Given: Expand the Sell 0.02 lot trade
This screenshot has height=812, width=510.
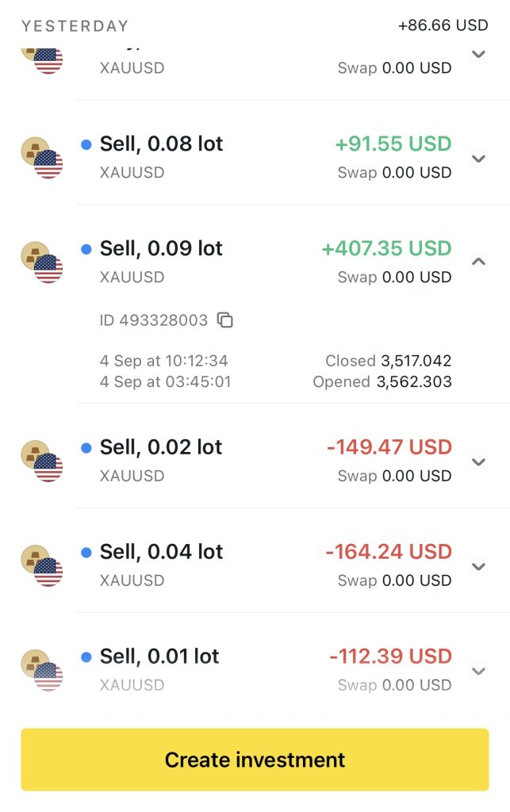Looking at the screenshot, I should (478, 462).
